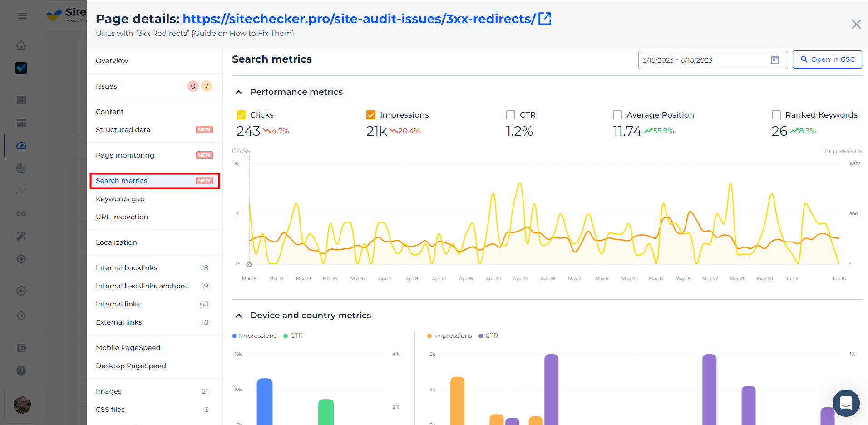This screenshot has height=425, width=868.
Task: Click the Clicks value 243
Action: pyautogui.click(x=248, y=131)
